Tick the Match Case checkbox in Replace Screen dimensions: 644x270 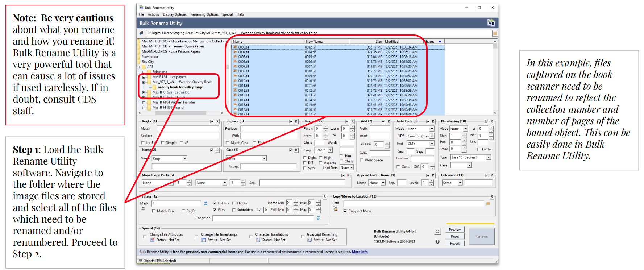click(x=228, y=143)
